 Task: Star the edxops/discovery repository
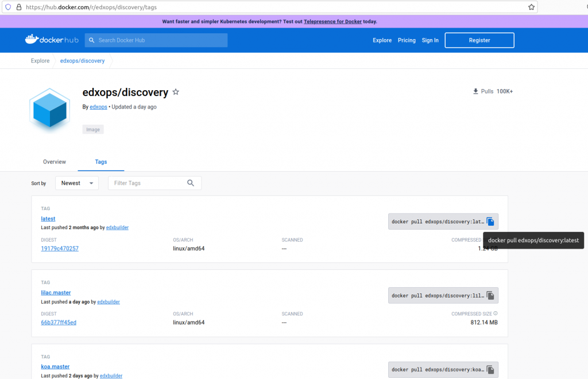[x=176, y=92]
